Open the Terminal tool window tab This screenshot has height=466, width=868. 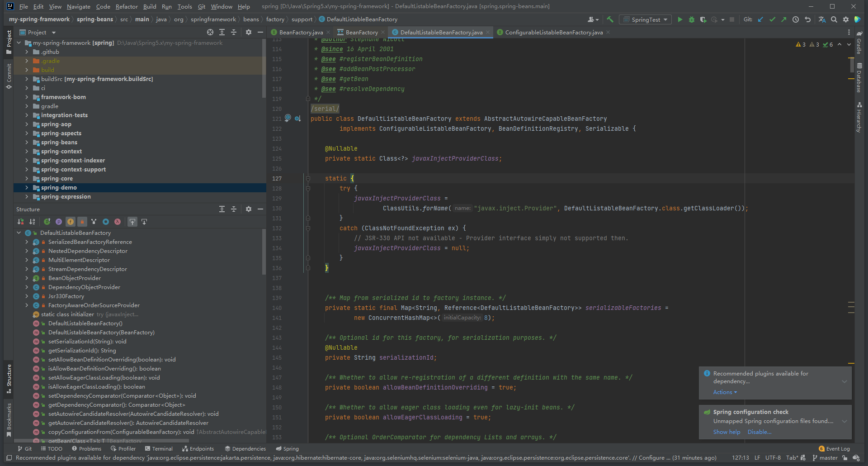[x=159, y=449]
